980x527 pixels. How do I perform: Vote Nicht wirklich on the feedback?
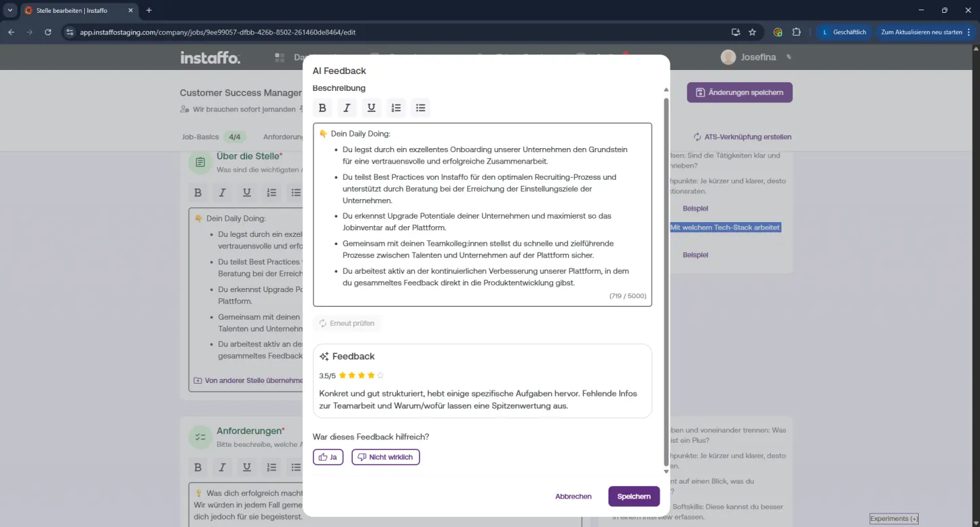[386, 457]
